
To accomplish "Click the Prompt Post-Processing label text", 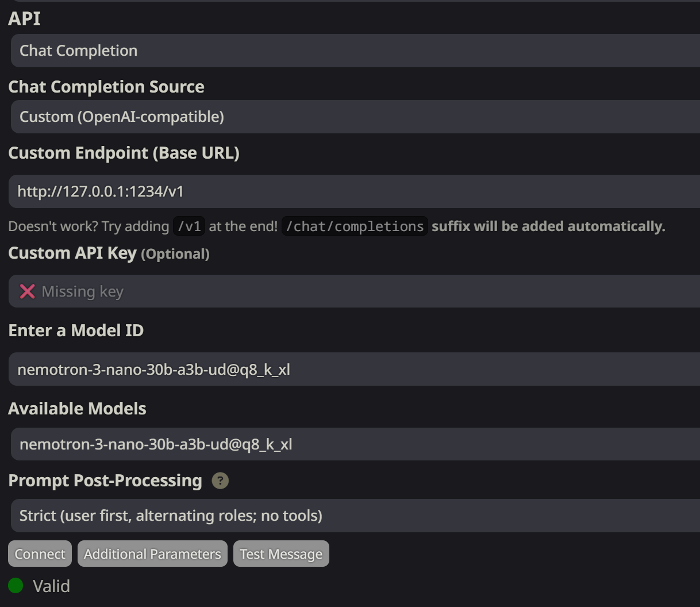I will [105, 481].
